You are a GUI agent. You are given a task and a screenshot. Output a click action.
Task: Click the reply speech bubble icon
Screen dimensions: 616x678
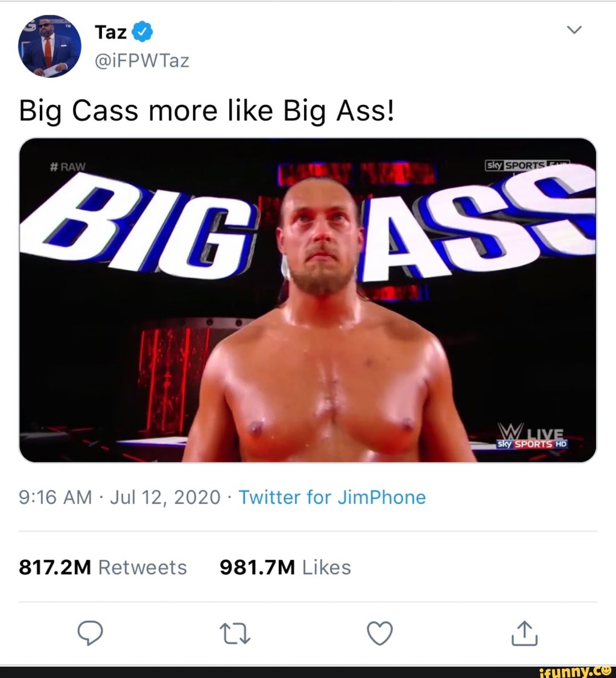(90, 633)
